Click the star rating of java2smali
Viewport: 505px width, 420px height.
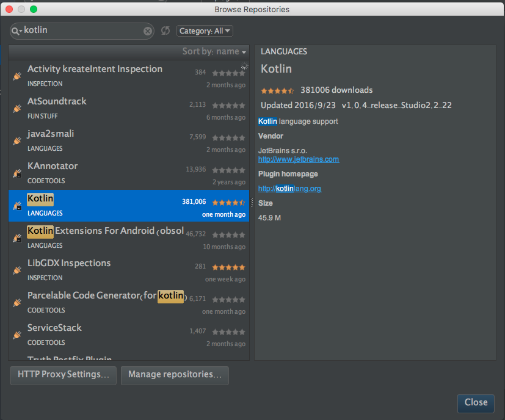(x=228, y=138)
